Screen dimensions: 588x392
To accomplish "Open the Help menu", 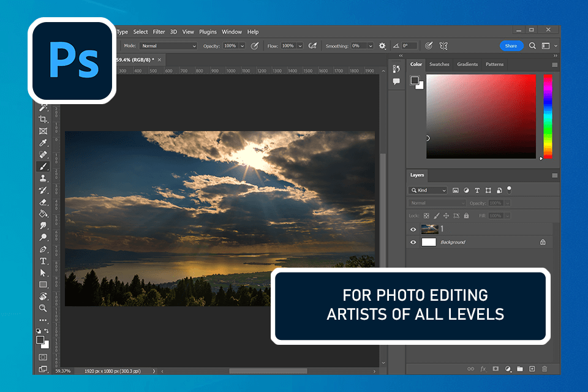I will [253, 32].
